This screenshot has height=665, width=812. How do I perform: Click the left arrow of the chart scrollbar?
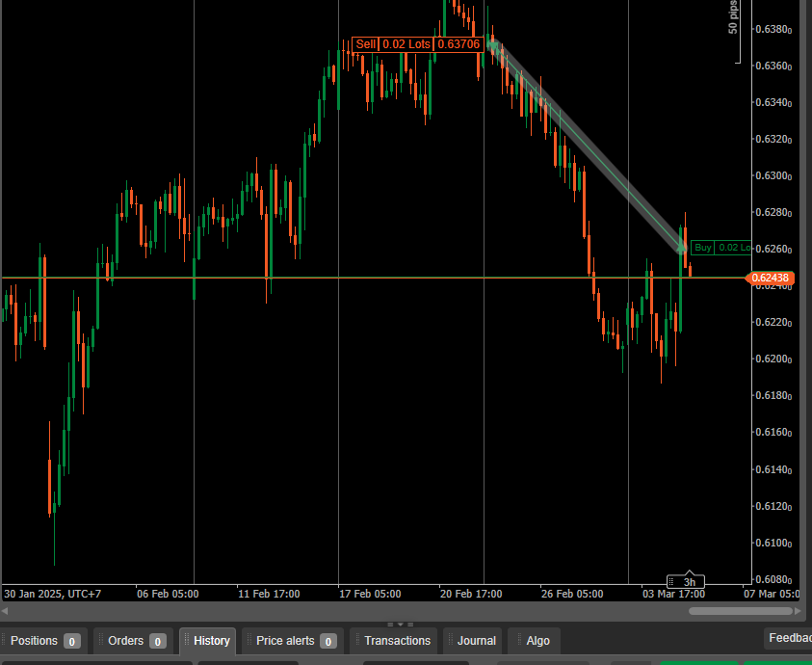[5, 611]
